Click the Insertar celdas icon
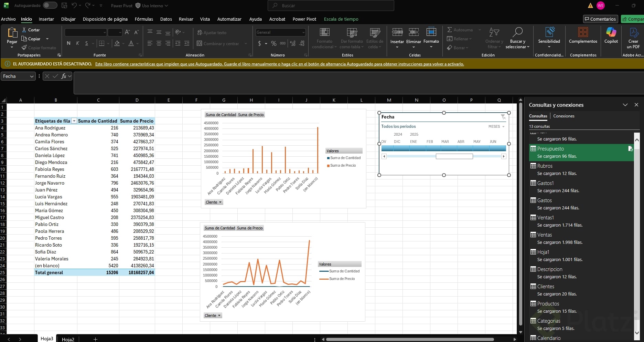644x342 pixels. pos(397,33)
